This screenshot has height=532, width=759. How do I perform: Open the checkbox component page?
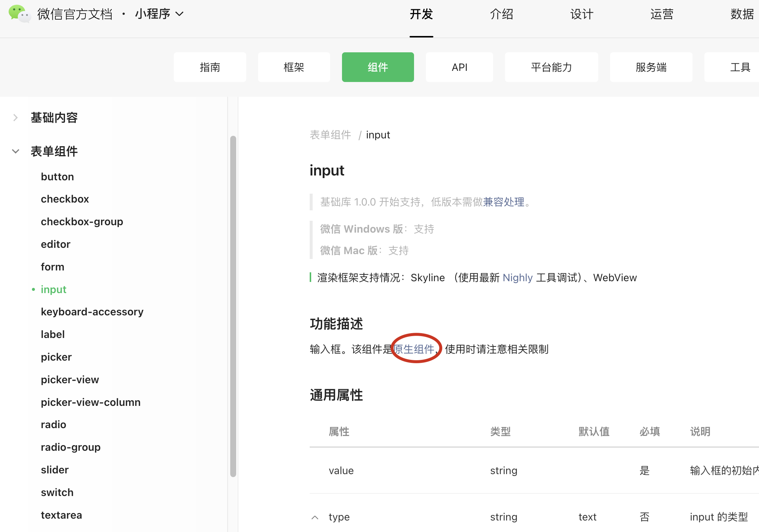[65, 199]
